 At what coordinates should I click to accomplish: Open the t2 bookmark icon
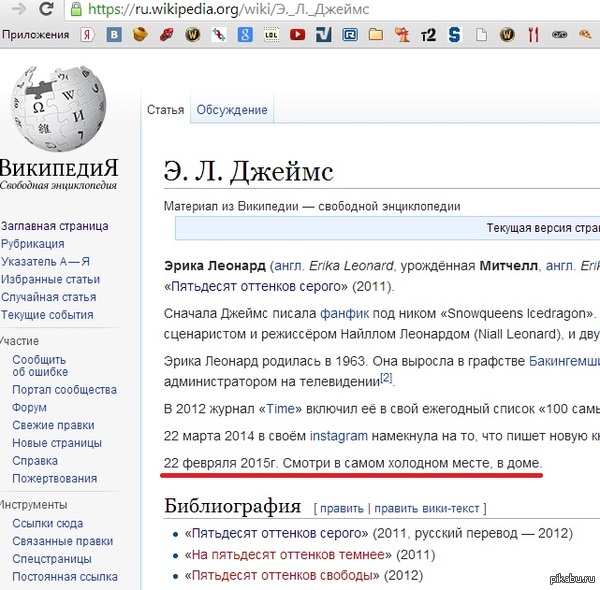click(428, 35)
